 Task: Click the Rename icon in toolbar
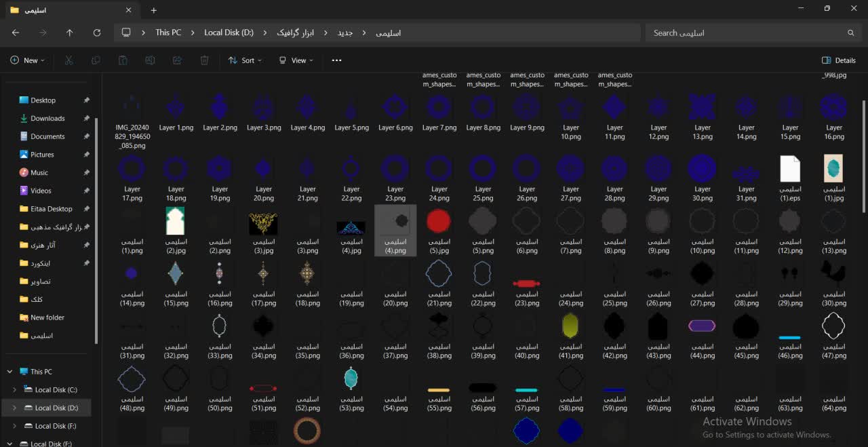pyautogui.click(x=150, y=60)
